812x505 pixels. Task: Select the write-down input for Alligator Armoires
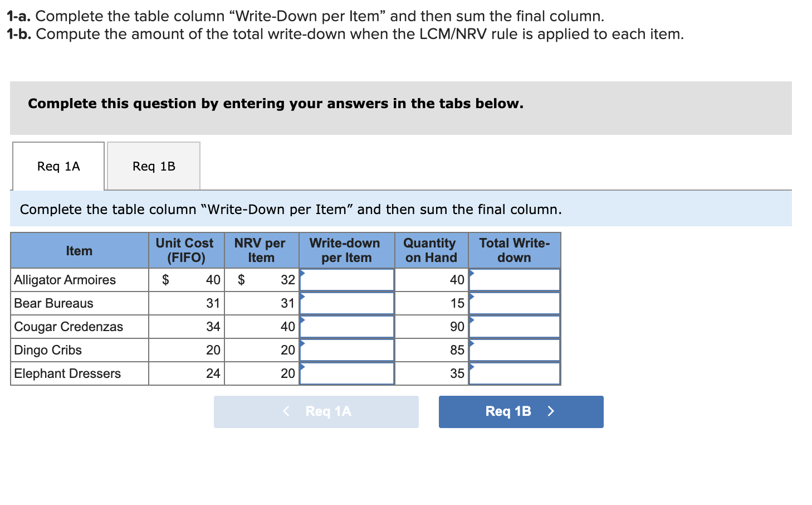[346, 280]
